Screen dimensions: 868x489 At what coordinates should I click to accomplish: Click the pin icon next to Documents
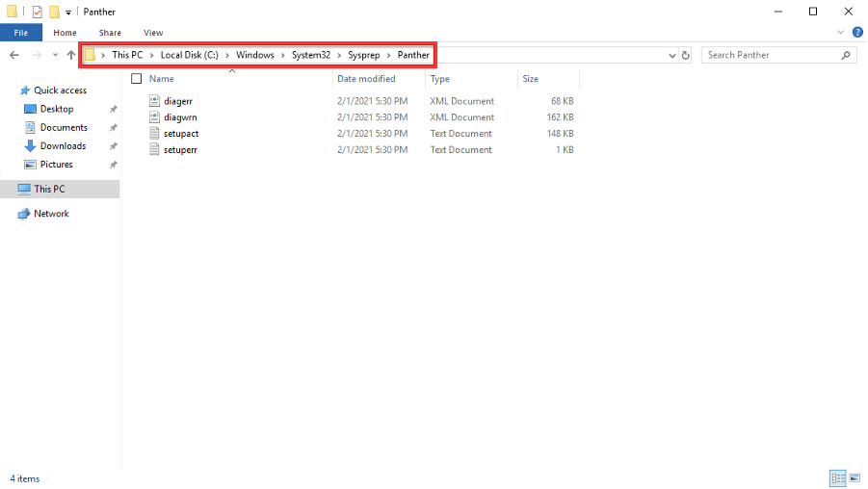113,128
